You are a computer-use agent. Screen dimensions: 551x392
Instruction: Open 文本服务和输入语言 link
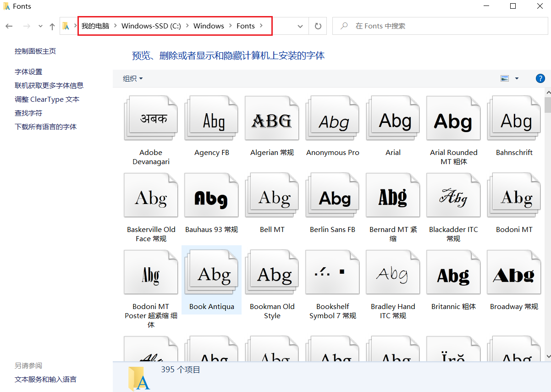coord(46,380)
